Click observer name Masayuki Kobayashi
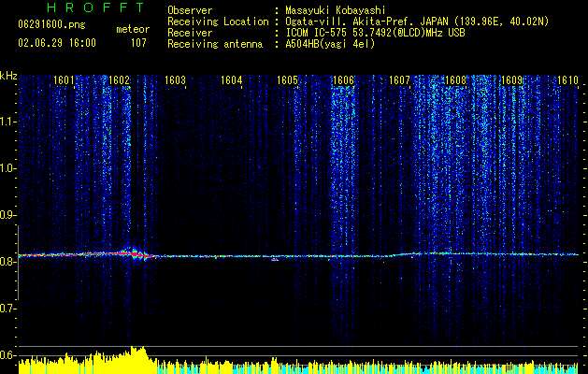588x374 pixels. click(336, 10)
